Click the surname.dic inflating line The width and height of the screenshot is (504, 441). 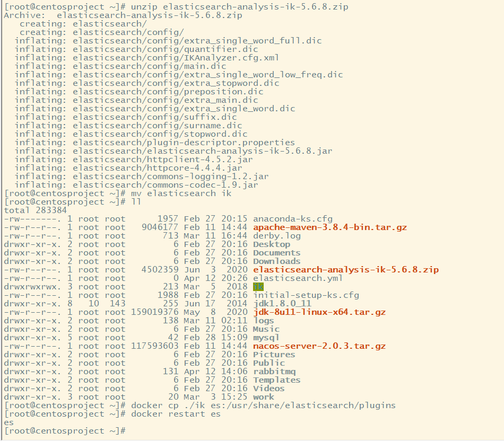(x=128, y=126)
